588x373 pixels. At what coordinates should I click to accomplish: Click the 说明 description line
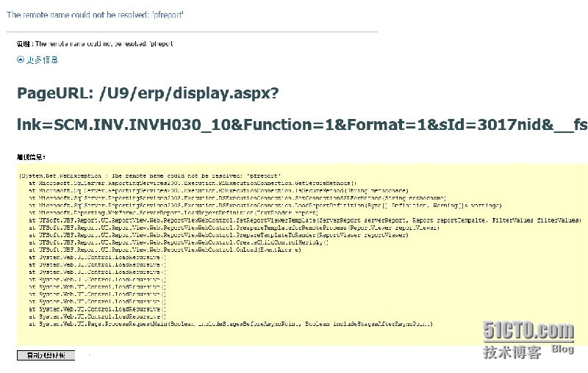(x=96, y=44)
